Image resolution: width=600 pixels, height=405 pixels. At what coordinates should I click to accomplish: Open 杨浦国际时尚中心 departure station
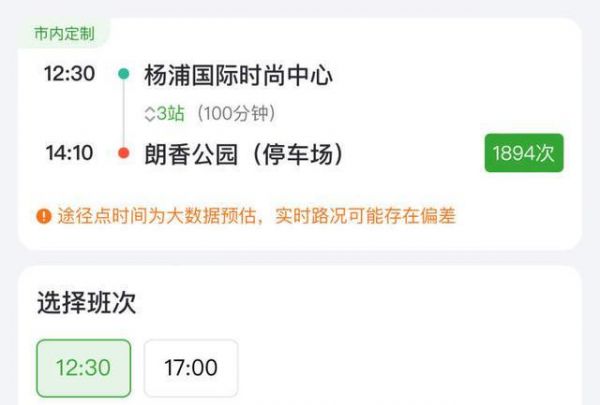coord(238,75)
